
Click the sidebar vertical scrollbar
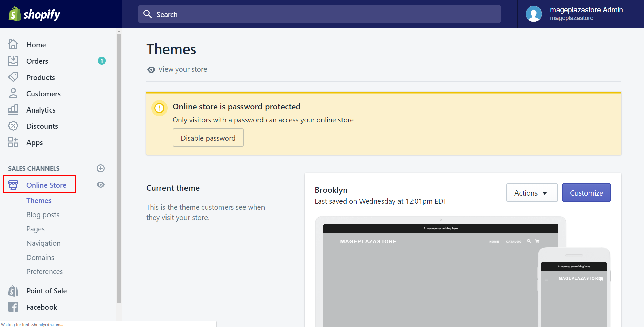119,168
